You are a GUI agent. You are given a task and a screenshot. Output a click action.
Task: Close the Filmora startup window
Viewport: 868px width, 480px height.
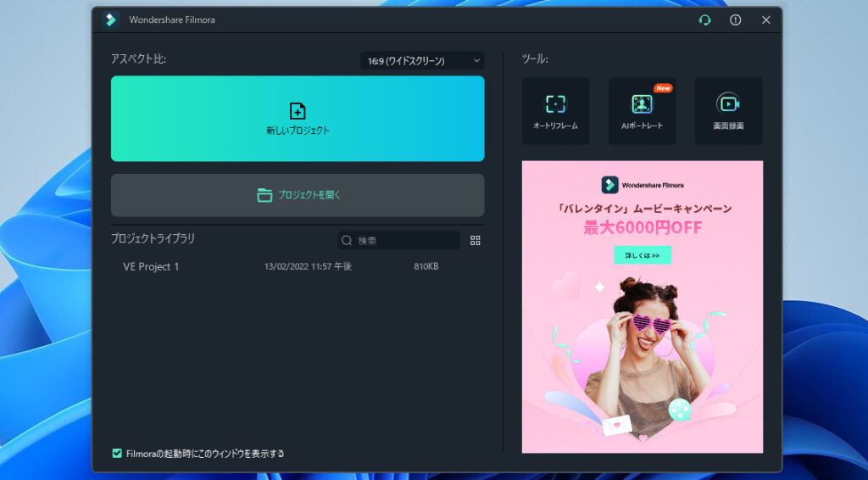(x=766, y=20)
